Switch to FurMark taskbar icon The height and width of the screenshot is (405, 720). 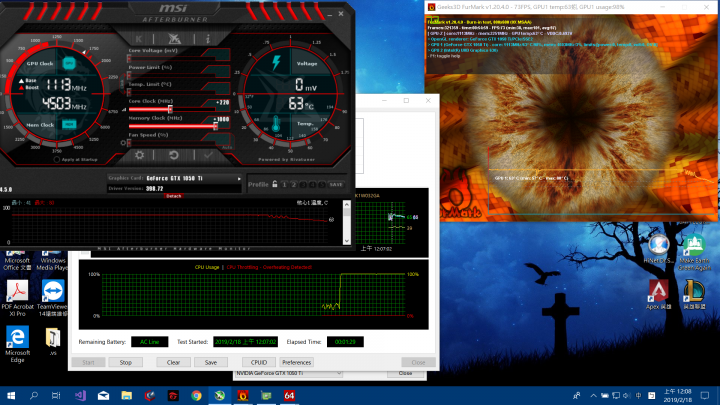pos(243,395)
